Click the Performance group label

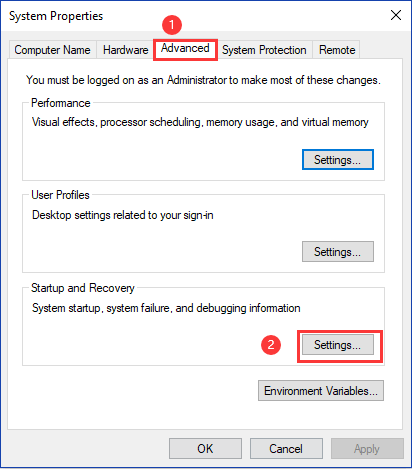click(x=61, y=103)
